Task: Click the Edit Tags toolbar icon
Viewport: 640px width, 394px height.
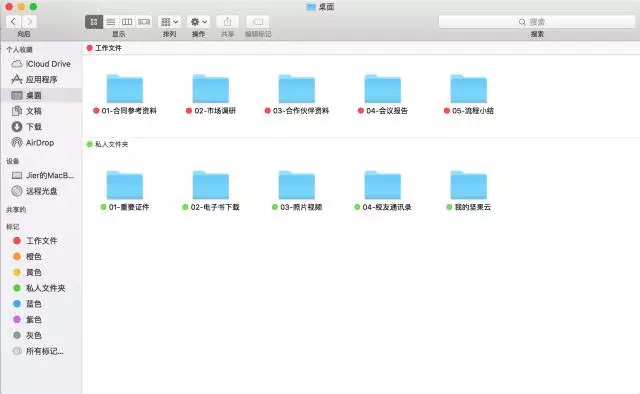Action: (258, 22)
